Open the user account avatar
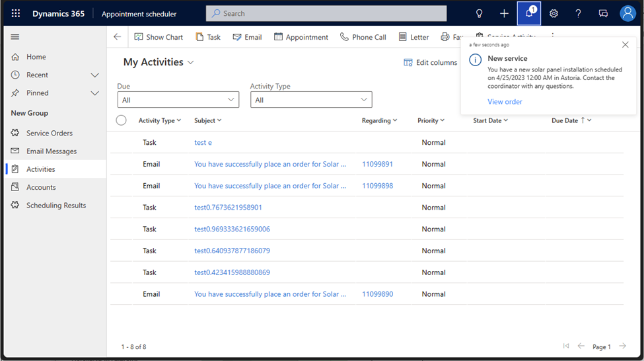This screenshot has height=361, width=644. 627,13
